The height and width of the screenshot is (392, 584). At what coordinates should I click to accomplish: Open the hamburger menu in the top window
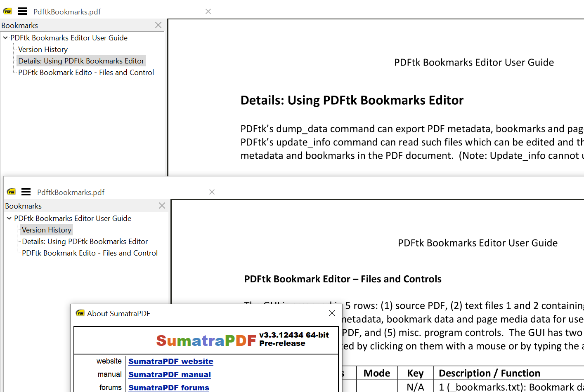(22, 11)
